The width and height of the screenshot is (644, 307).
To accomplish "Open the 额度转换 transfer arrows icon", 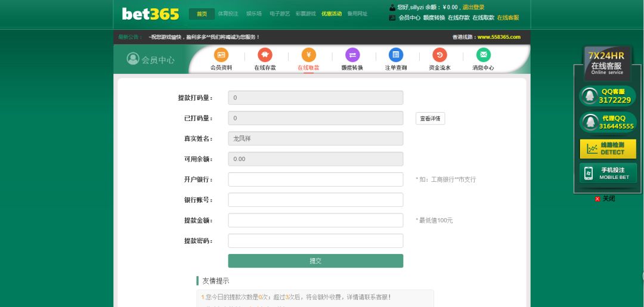I will coord(352,55).
